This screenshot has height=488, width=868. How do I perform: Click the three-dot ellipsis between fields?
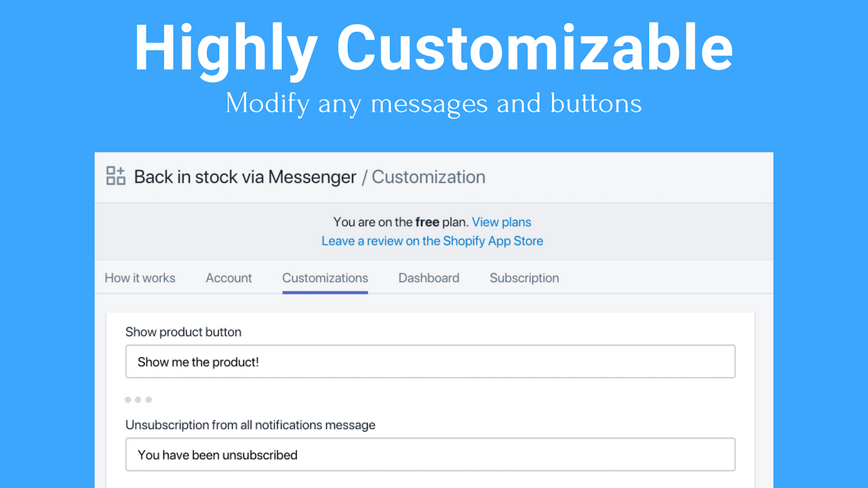point(138,400)
